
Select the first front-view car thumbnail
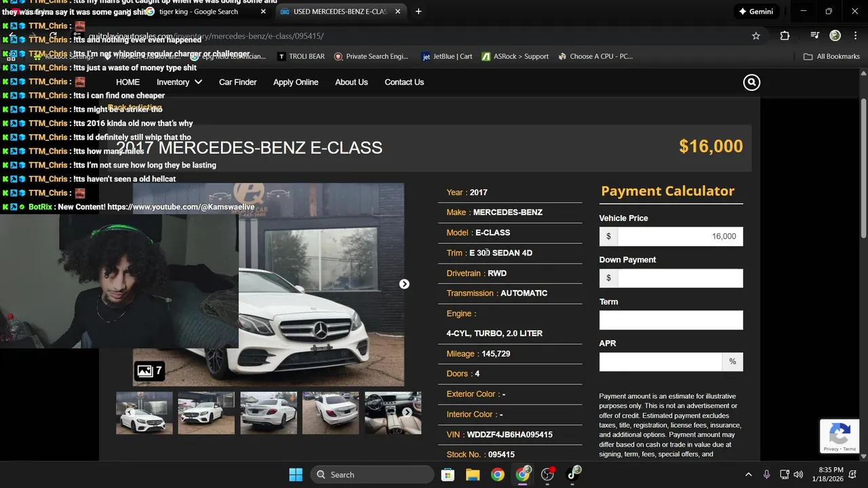tap(144, 413)
